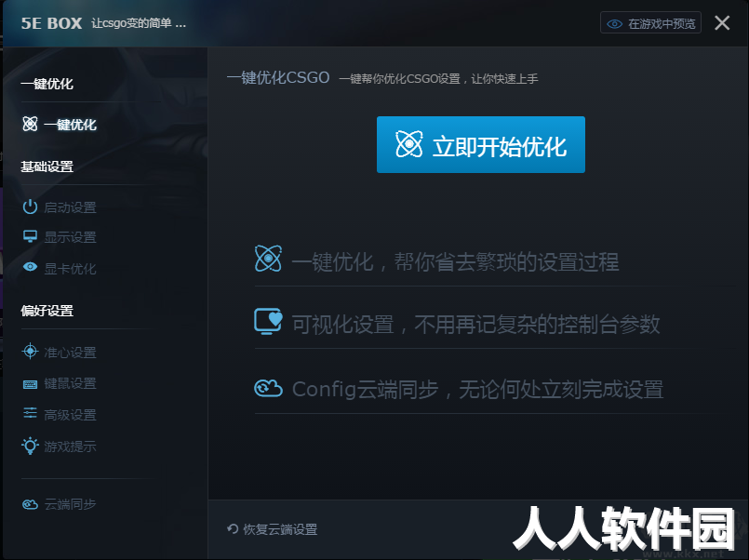
Task: Go to 显示设置 page
Action: click(60, 237)
